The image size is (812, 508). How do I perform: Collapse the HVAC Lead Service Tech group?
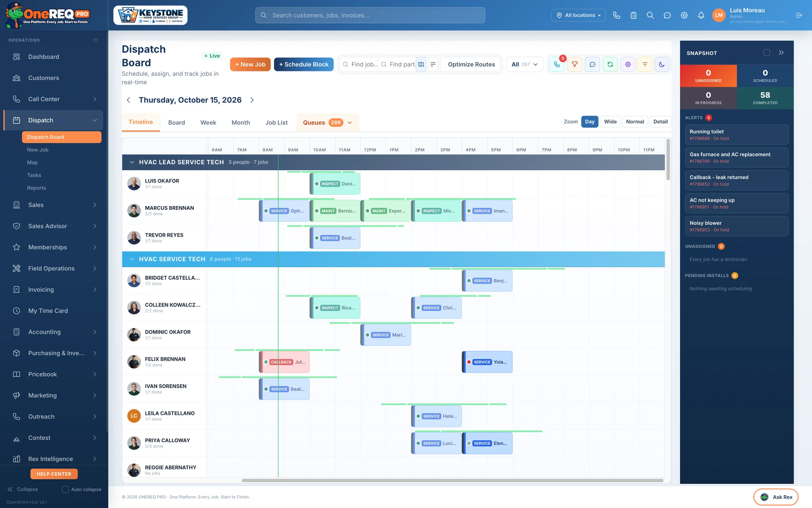pos(132,162)
